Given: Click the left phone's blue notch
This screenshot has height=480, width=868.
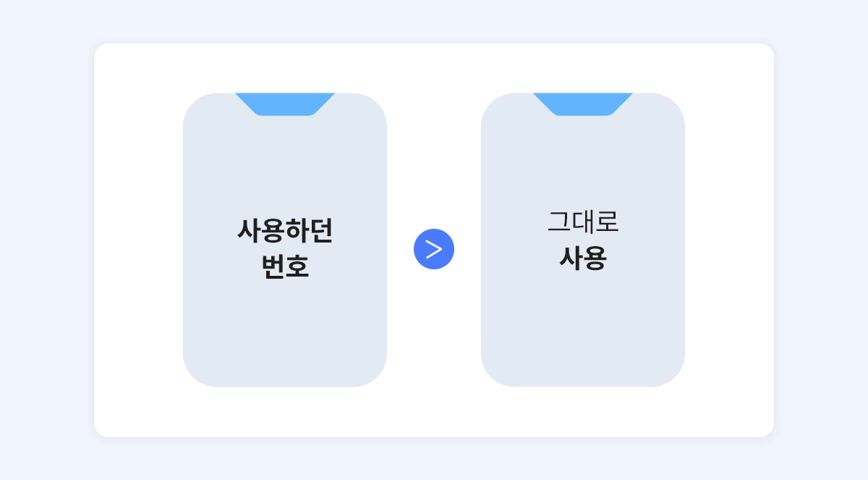Looking at the screenshot, I should pyautogui.click(x=285, y=104).
